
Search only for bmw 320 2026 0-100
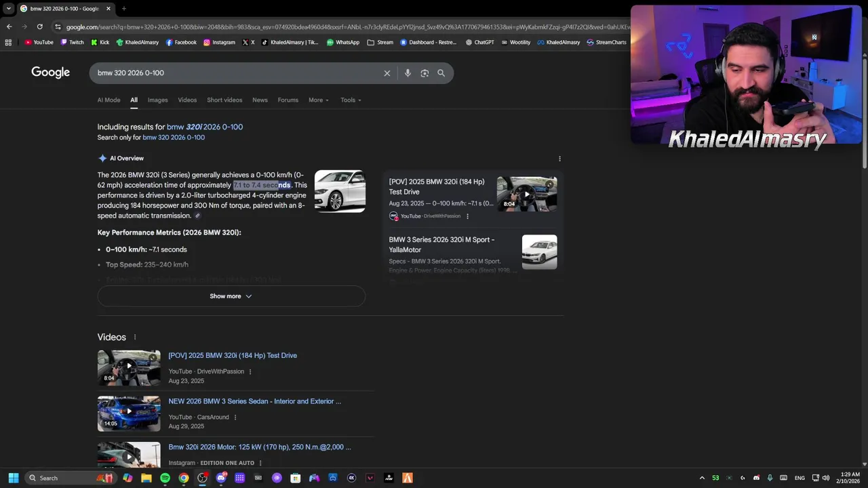click(174, 138)
